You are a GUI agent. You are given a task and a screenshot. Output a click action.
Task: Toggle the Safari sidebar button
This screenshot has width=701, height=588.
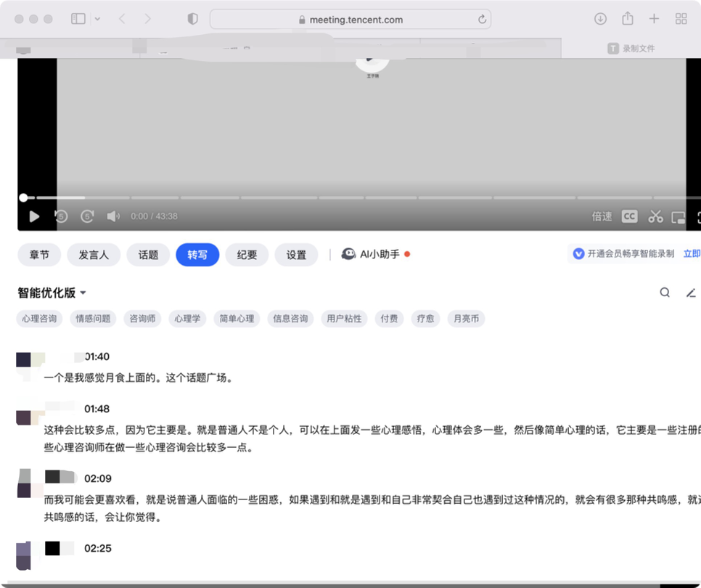pyautogui.click(x=78, y=19)
